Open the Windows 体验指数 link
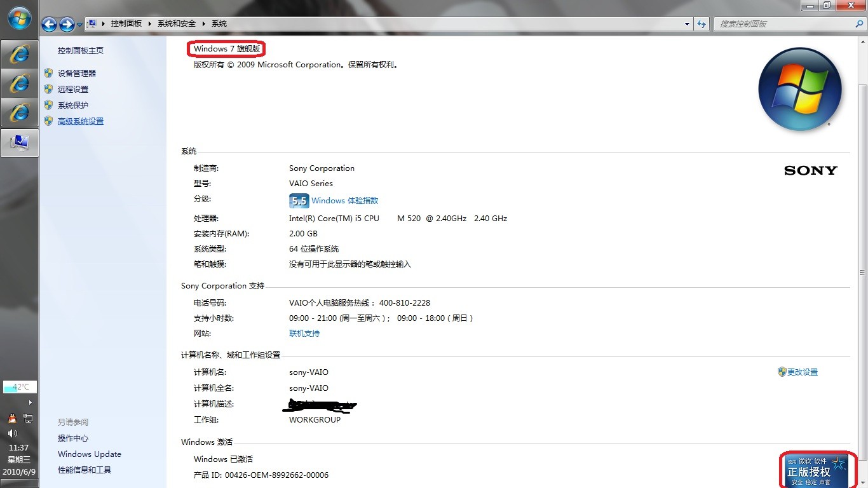This screenshot has height=488, width=868. [x=345, y=201]
